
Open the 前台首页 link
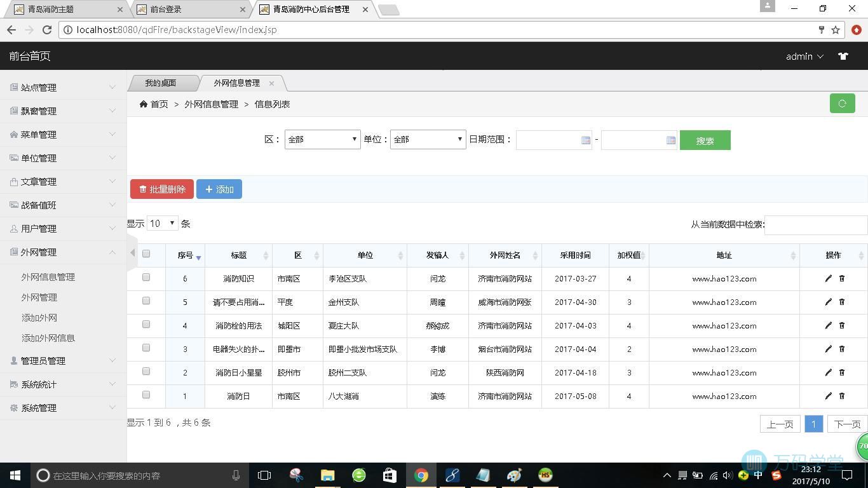(29, 56)
